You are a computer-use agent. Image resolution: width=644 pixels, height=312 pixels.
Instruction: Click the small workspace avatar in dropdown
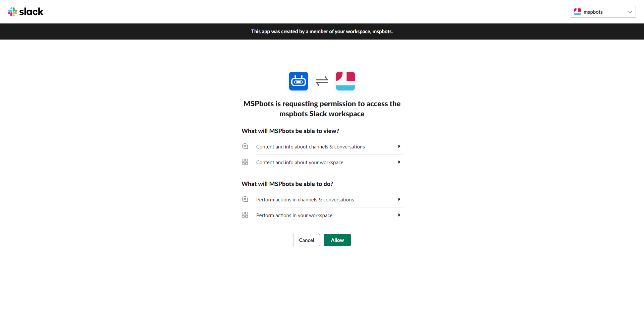577,12
